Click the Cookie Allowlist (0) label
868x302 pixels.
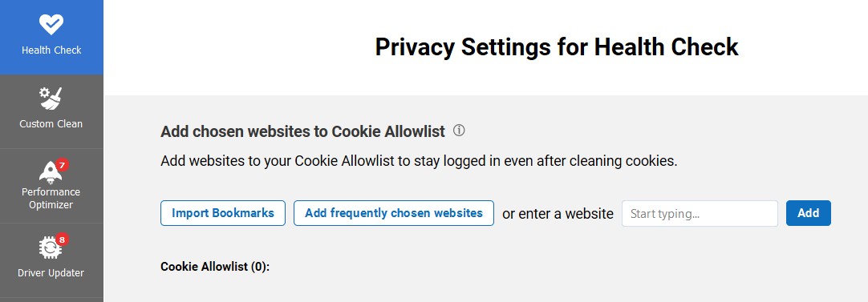(x=215, y=267)
